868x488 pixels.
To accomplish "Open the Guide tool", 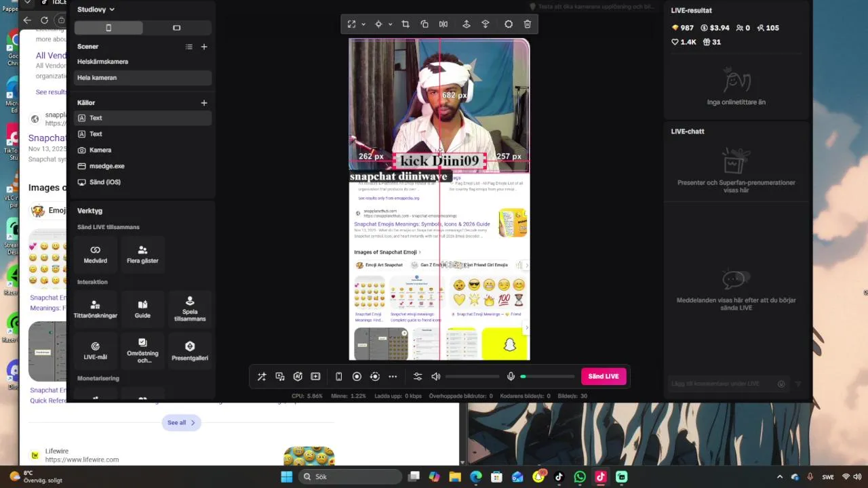I will [142, 310].
